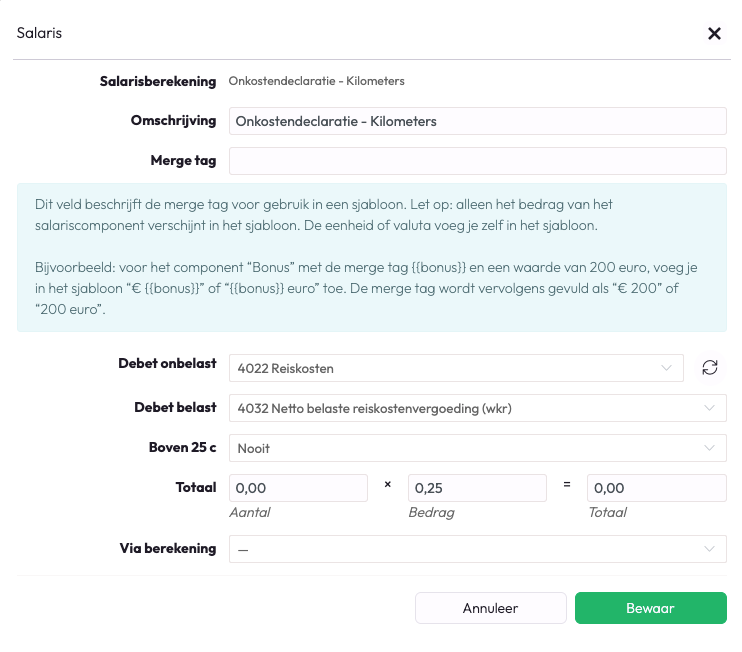Click the Merge tag field label

click(183, 161)
